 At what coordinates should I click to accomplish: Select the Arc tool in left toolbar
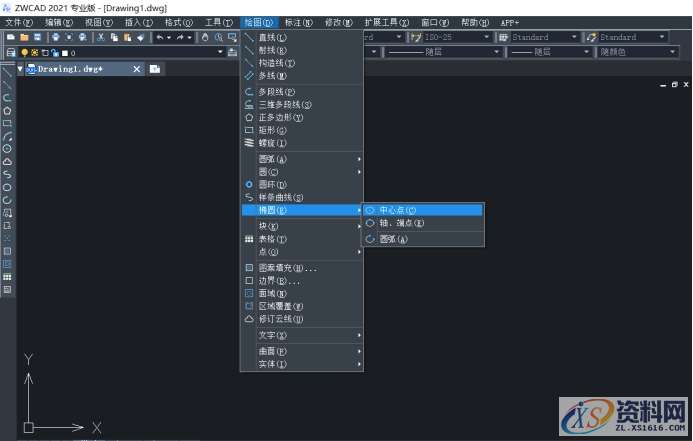(7, 136)
